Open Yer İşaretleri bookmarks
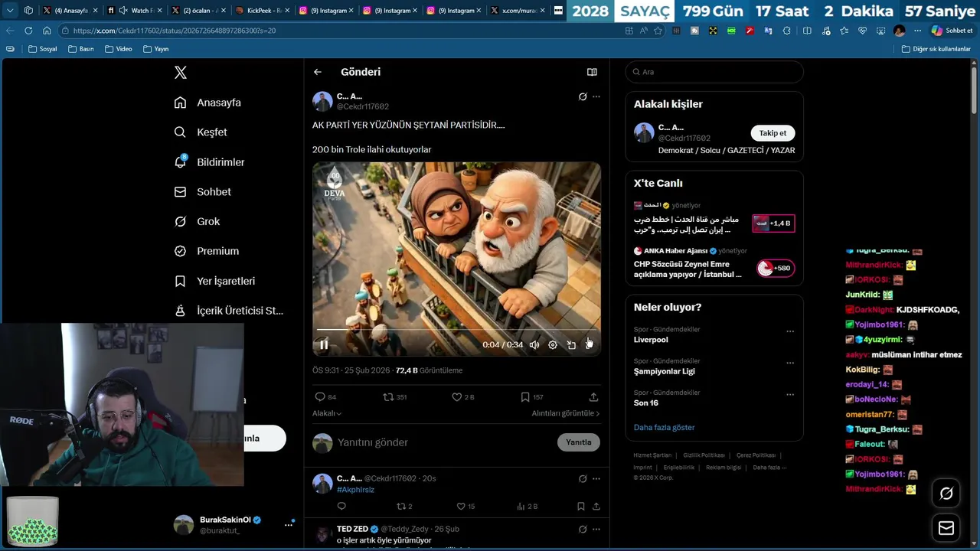The width and height of the screenshot is (980, 551). coord(215,281)
